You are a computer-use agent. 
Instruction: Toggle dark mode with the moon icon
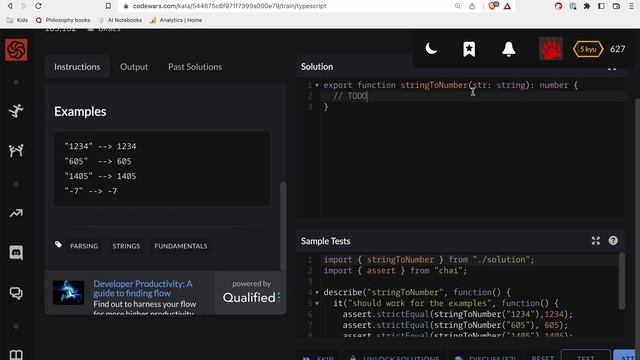[x=431, y=49]
